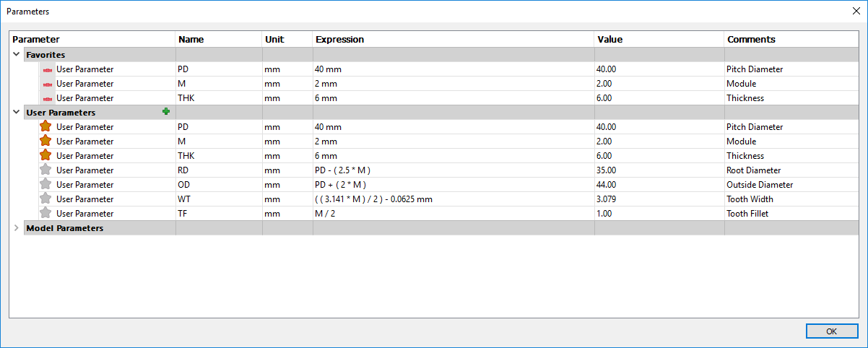
Task: Collapse the Favorites group
Action: [x=17, y=54]
